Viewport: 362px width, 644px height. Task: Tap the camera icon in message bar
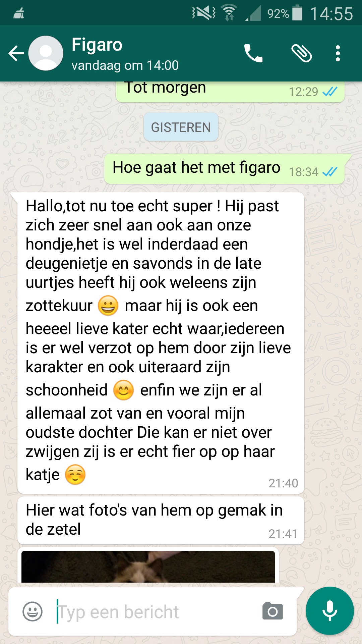tap(273, 611)
